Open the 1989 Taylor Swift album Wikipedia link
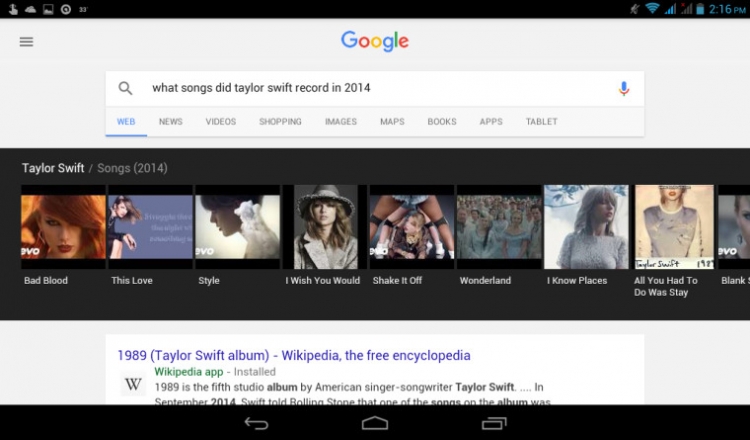The image size is (750, 440). (x=294, y=355)
